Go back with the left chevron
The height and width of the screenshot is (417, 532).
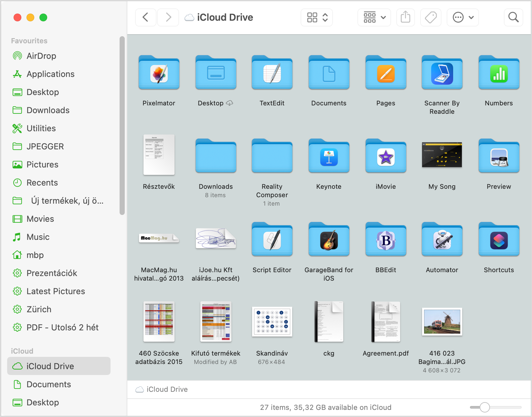pos(146,17)
